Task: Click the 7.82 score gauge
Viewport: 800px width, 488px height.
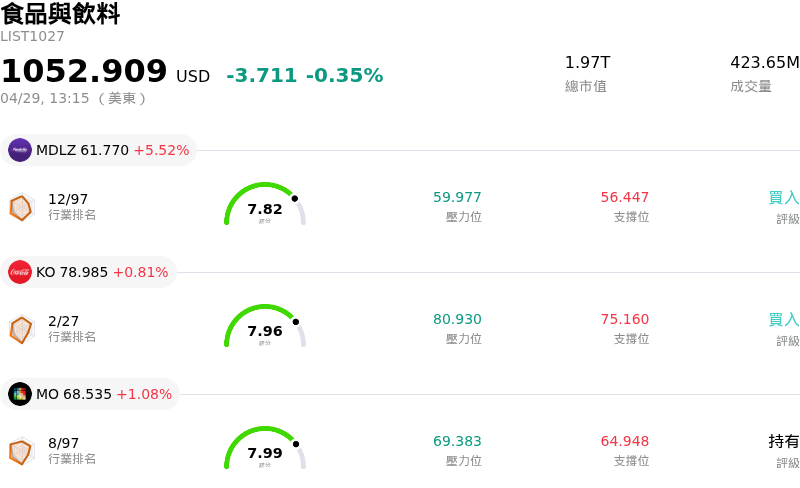Action: (265, 206)
